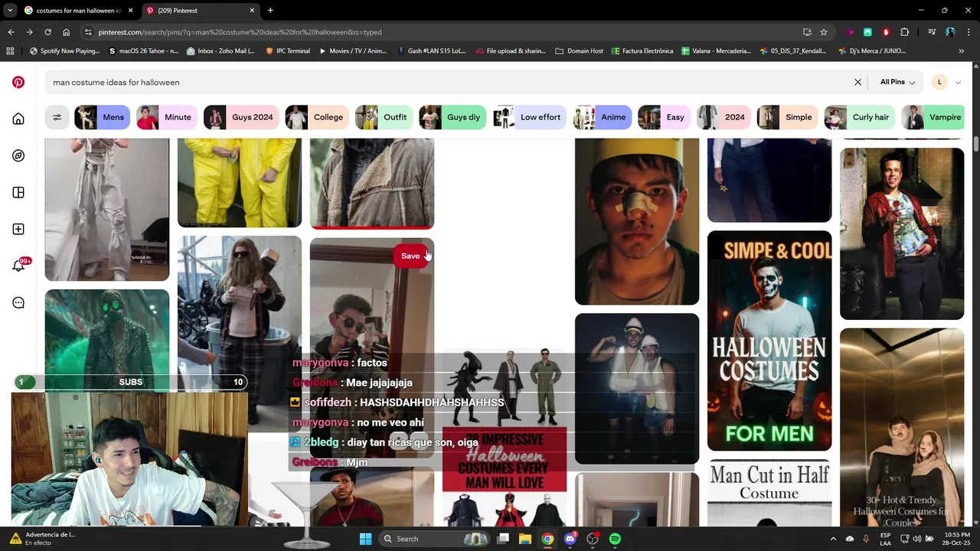Open the Man Cut in Half Costume pin
Screen dimensions: 980x551
pyautogui.click(x=769, y=493)
